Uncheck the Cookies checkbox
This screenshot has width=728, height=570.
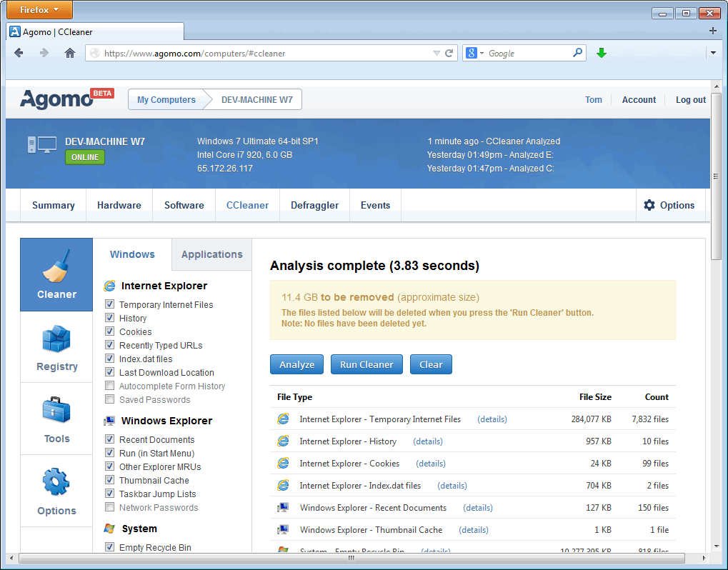coord(109,331)
